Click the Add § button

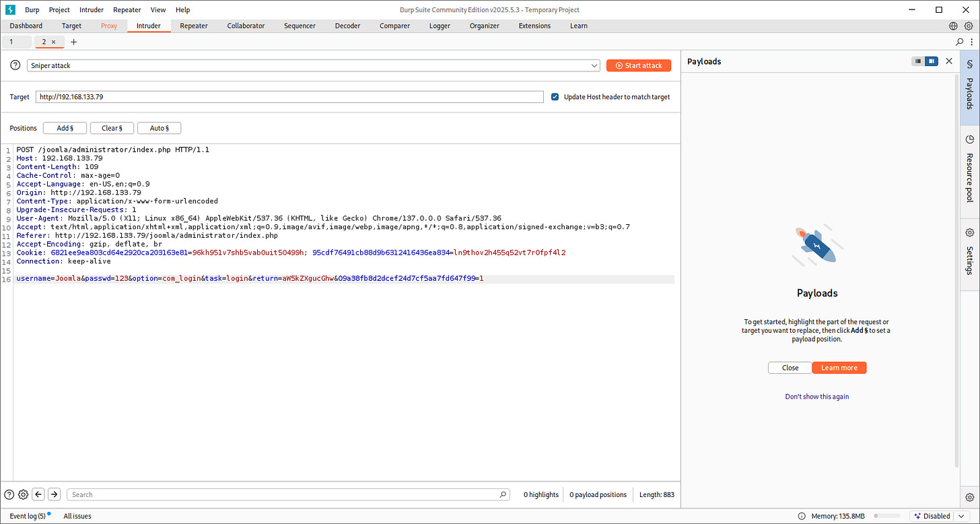(x=65, y=128)
